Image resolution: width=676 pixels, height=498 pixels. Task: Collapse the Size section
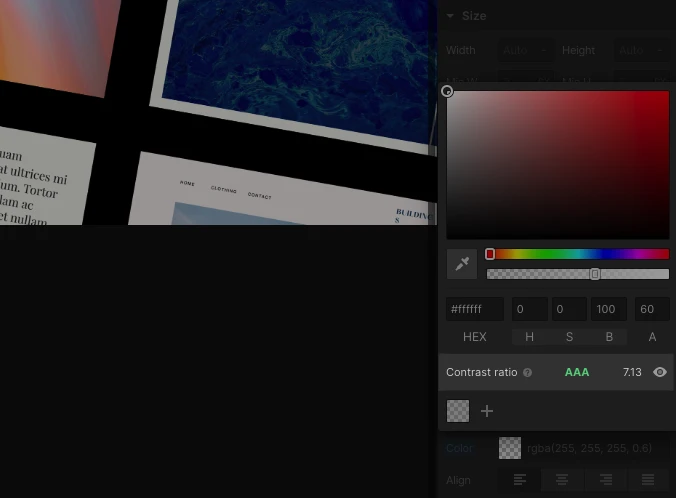[x=451, y=16]
